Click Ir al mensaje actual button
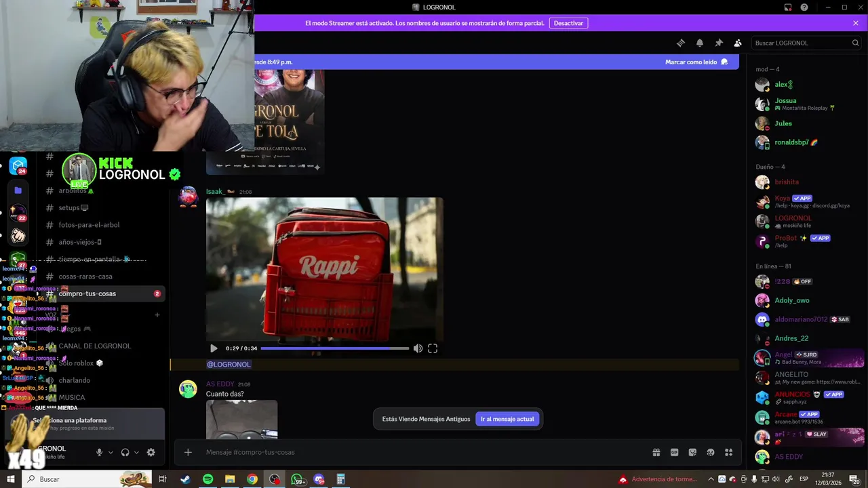 coord(507,419)
